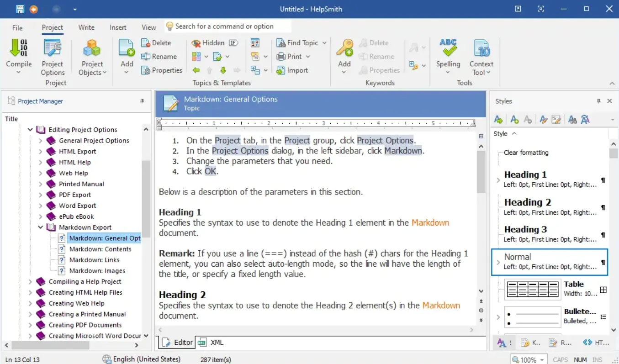Click the add style icon with green plus
Image resolution: width=619 pixels, height=364 pixels.
tap(514, 120)
